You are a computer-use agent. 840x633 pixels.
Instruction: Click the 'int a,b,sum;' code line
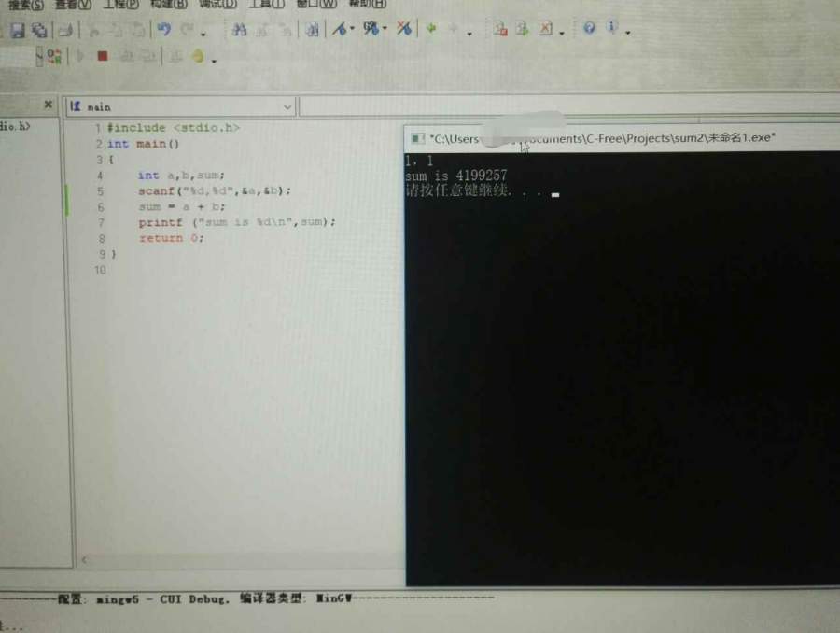pyautogui.click(x=181, y=176)
